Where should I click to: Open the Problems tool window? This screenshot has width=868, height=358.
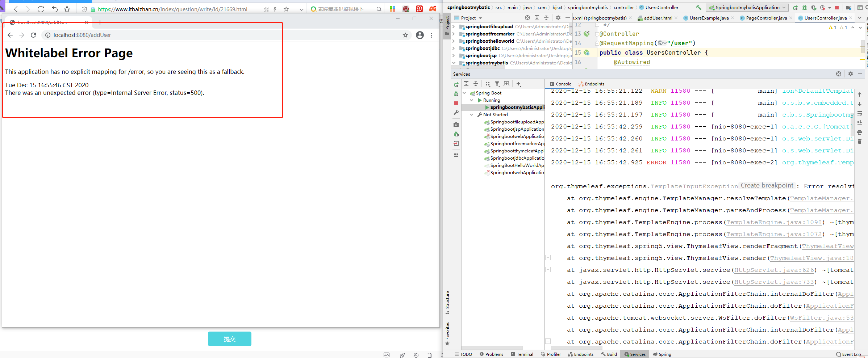tap(491, 354)
